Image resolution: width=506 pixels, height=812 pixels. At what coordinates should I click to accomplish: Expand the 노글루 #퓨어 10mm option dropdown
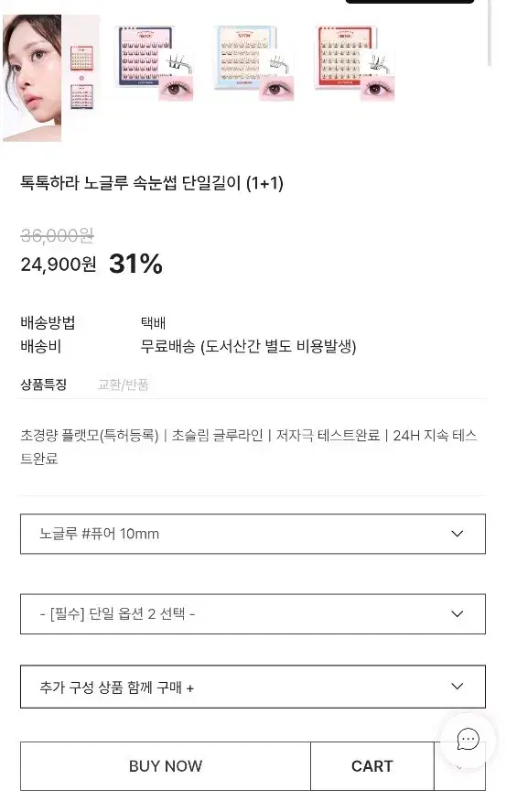pyautogui.click(x=253, y=534)
